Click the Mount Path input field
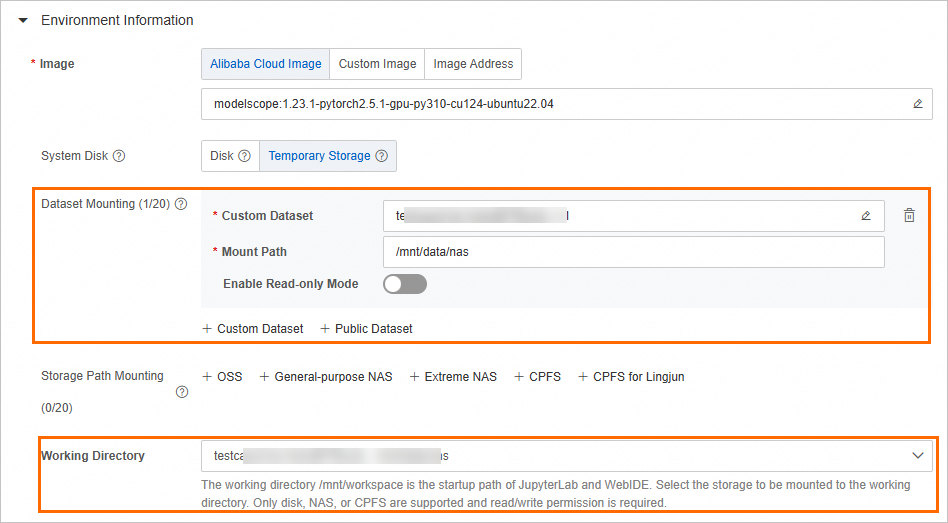Screen dimensions: 948x523 pos(633,252)
